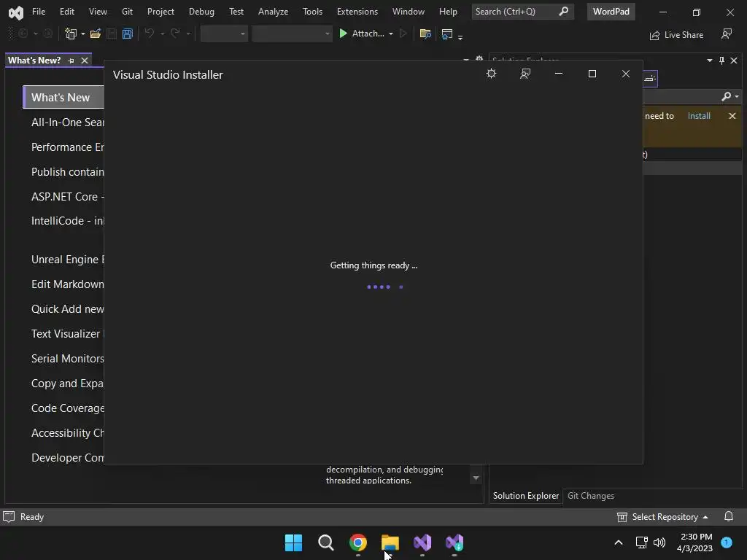Click Windows Start button
747x560 pixels.
pos(293,542)
